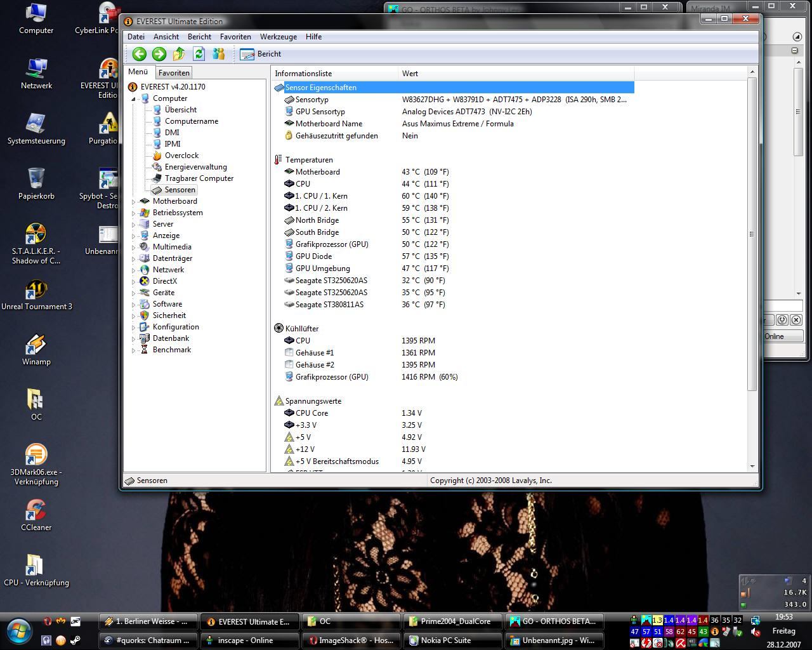Select Geräte tree item
812x650 pixels.
click(x=163, y=293)
